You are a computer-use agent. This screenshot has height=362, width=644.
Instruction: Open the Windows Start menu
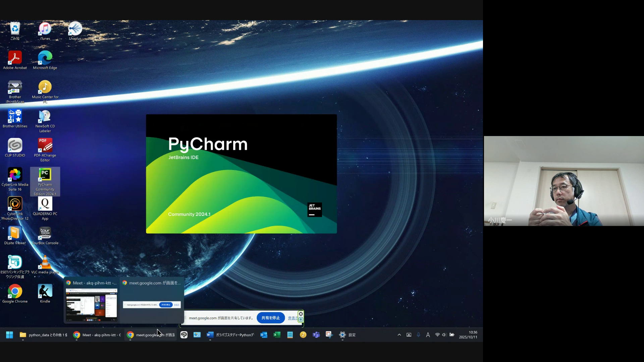[x=9, y=335]
